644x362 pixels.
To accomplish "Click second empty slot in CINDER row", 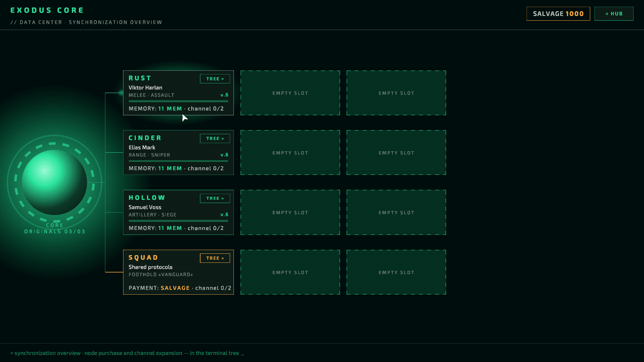I will point(396,153).
